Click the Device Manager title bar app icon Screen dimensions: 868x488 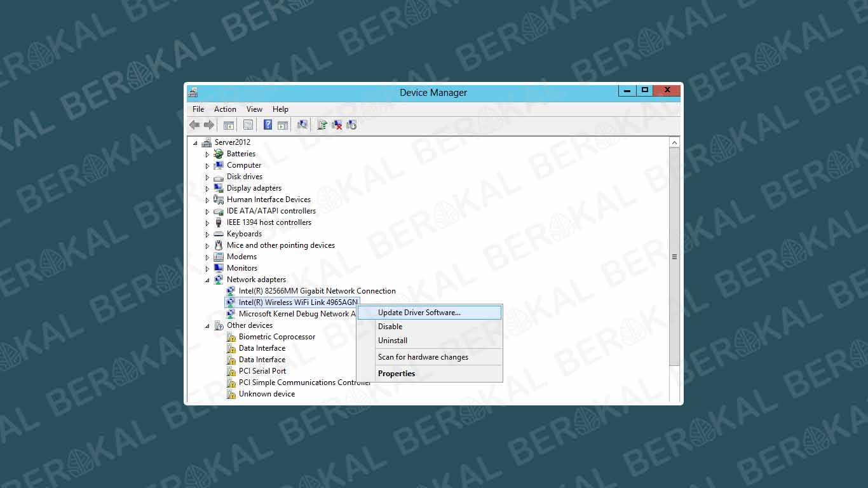coord(193,92)
